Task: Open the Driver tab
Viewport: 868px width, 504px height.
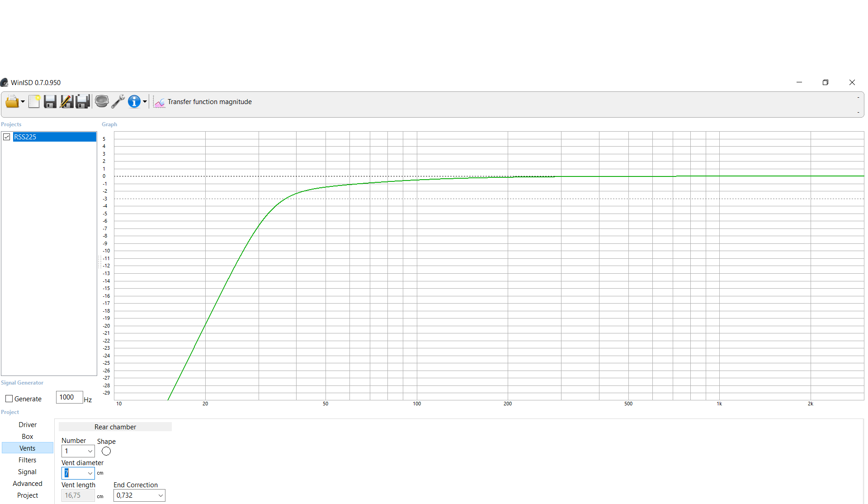Action: pyautogui.click(x=28, y=425)
